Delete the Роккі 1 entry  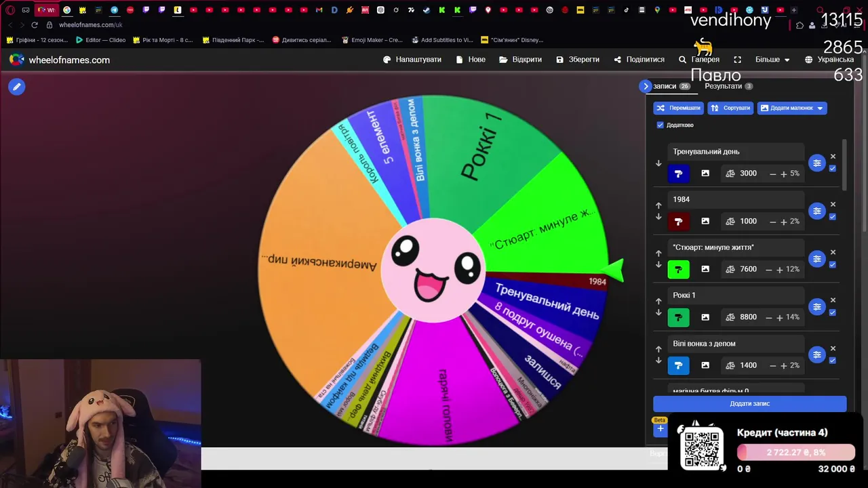(833, 300)
